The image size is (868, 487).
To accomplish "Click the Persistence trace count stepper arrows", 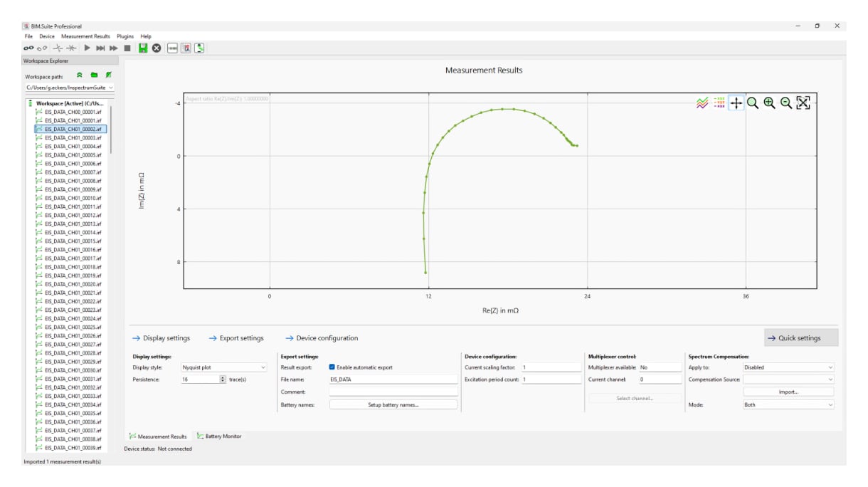I will point(223,379).
